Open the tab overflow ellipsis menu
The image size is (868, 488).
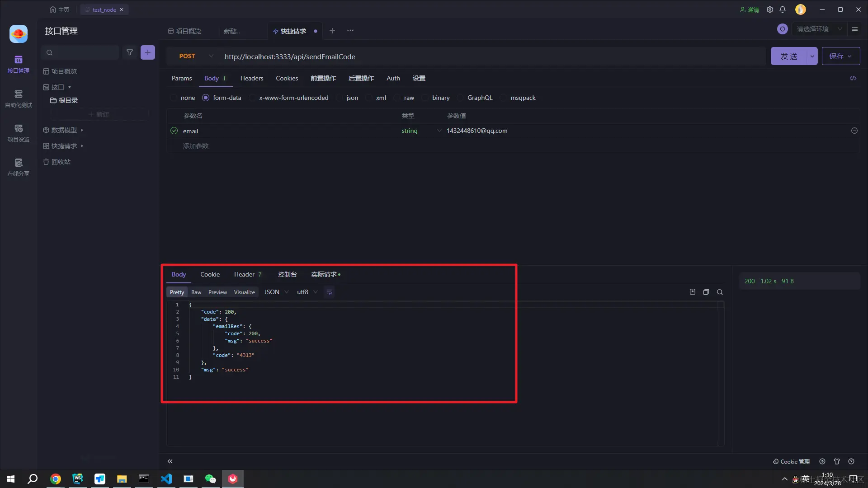click(x=350, y=31)
